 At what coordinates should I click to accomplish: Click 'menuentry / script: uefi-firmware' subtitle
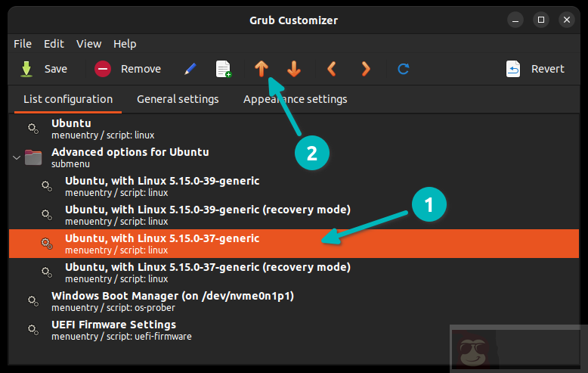pos(122,337)
